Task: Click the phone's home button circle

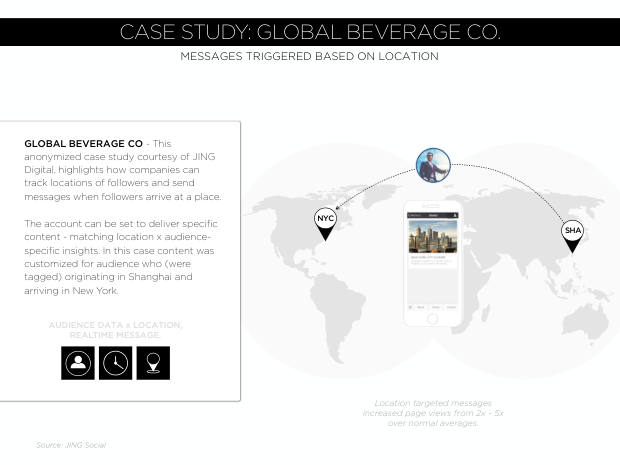Action: pos(433,318)
